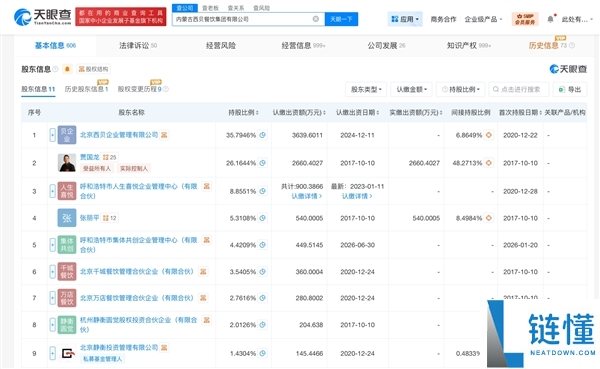Open shareholder link 贾国龙
Screen dimensions: 600x369
click(x=90, y=157)
